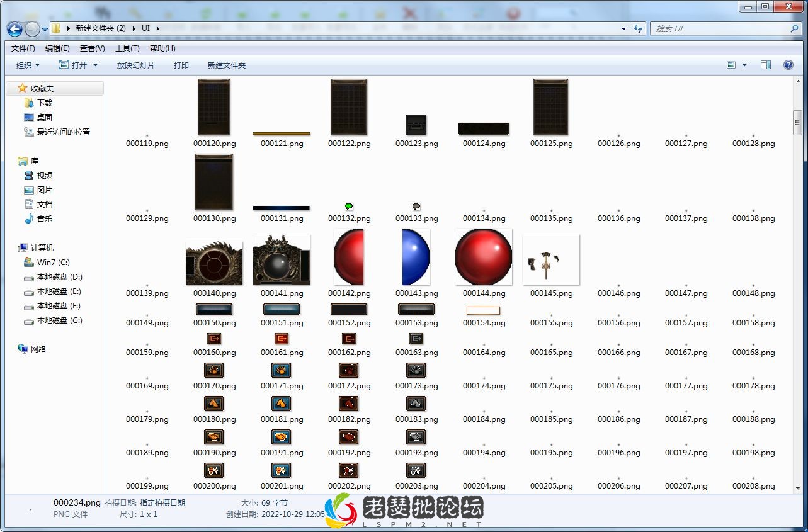Open the 查看(V) menu
808x532 pixels.
(x=93, y=48)
